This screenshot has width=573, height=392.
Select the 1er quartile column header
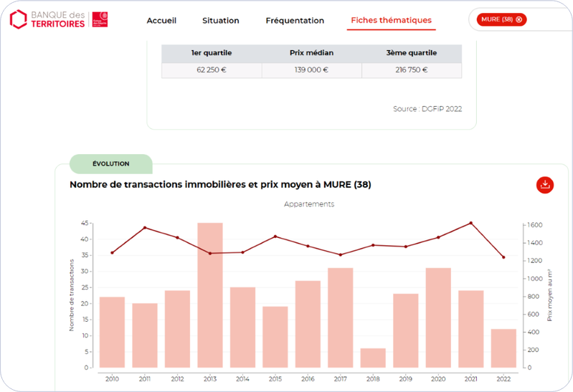click(x=212, y=53)
